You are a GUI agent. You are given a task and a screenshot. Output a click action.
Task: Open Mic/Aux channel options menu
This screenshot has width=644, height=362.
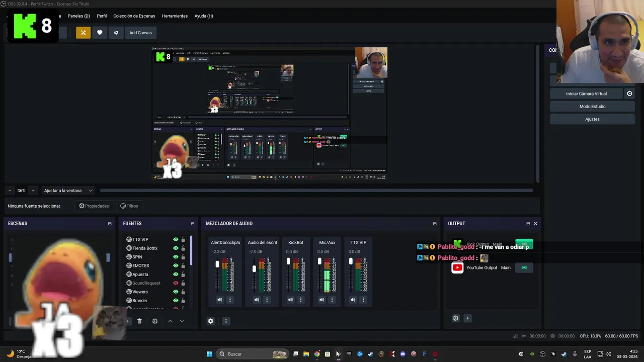(332, 300)
